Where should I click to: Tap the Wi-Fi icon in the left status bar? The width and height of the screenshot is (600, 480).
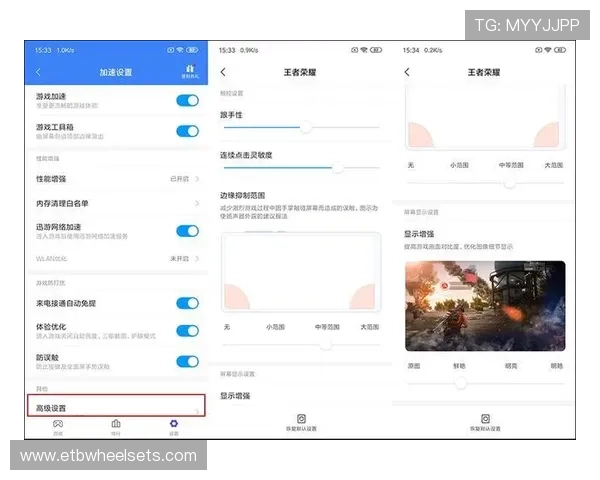pos(180,50)
